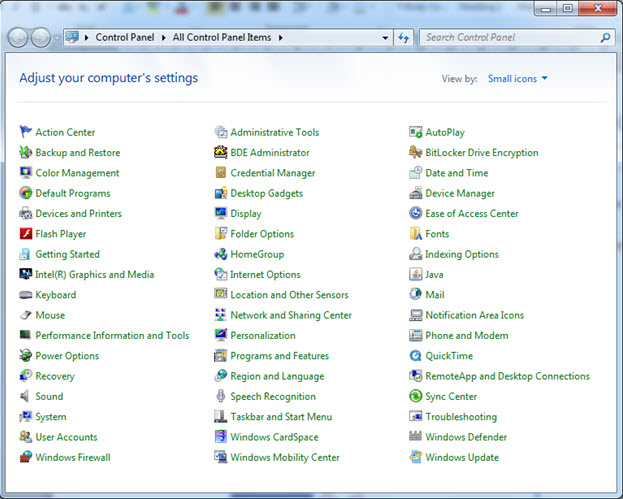Click the Back navigation button
This screenshot has height=499, width=623.
(18, 38)
